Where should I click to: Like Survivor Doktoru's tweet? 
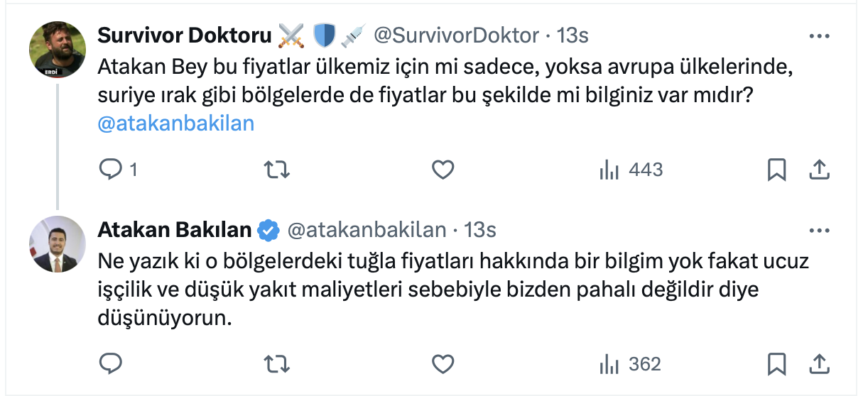443,170
